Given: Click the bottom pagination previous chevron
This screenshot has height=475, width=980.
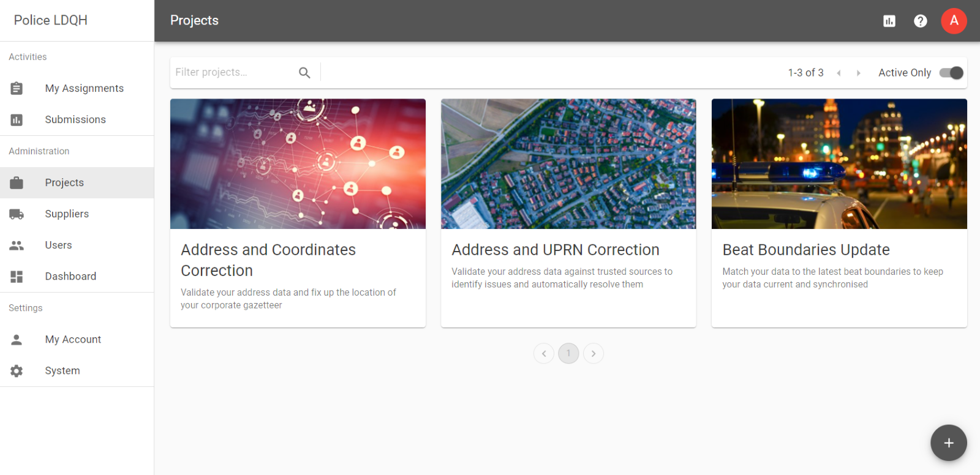Looking at the screenshot, I should pos(544,353).
